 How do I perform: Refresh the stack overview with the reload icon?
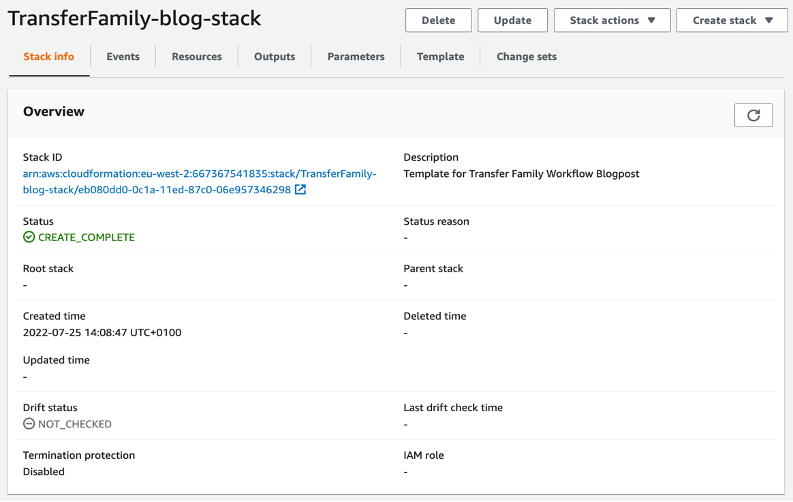(x=753, y=115)
